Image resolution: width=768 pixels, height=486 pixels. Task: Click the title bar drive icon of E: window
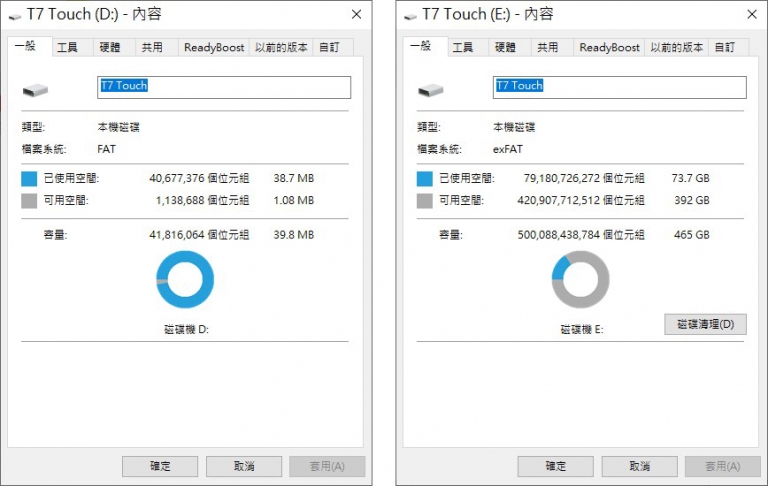pos(410,17)
